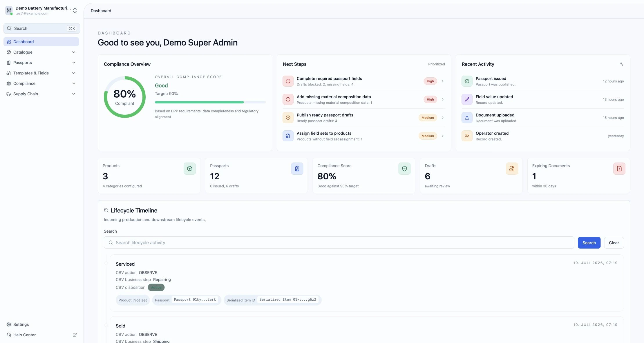Click the Recent Activity pulse icon
Image resolution: width=644 pixels, height=343 pixels.
point(622,64)
